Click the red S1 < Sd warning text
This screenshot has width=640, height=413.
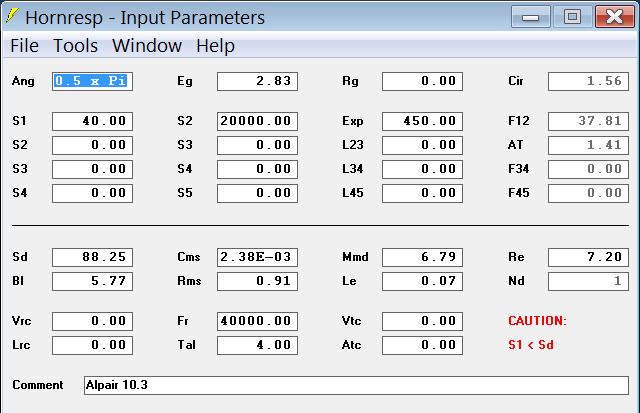click(531, 345)
